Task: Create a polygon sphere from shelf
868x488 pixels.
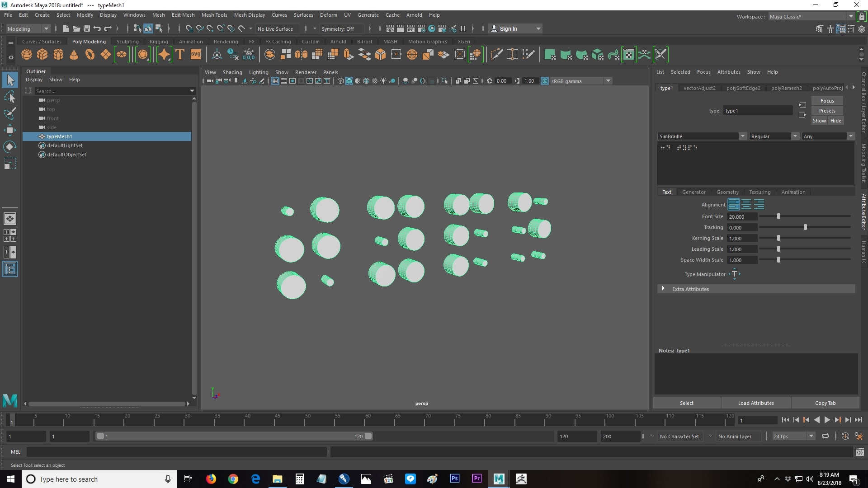Action: click(27, 55)
